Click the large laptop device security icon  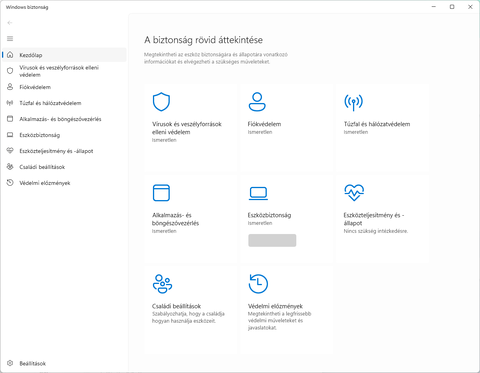tap(258, 193)
